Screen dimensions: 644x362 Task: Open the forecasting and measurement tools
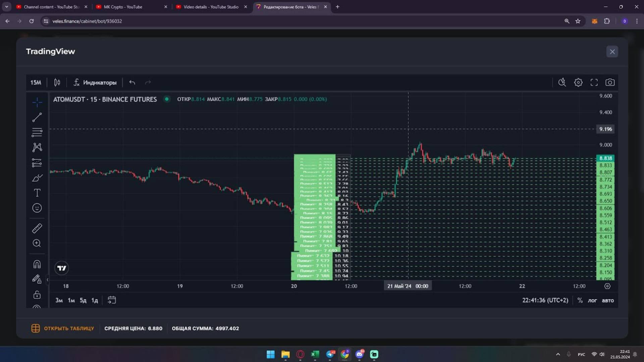pyautogui.click(x=37, y=163)
